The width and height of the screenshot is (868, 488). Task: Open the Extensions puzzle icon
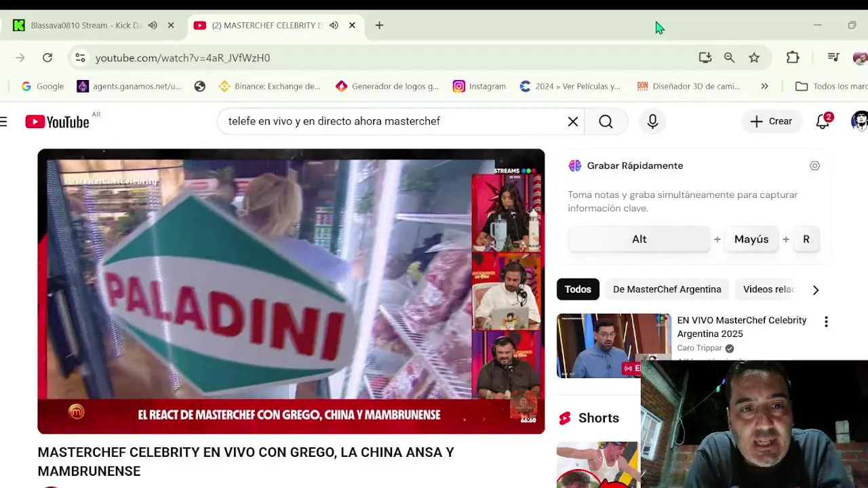click(793, 58)
